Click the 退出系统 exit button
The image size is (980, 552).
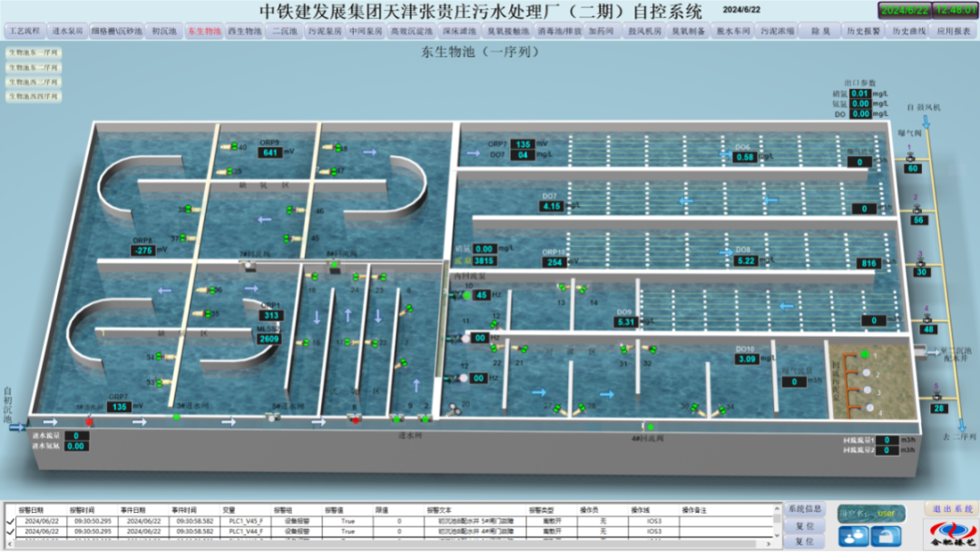pyautogui.click(x=952, y=509)
